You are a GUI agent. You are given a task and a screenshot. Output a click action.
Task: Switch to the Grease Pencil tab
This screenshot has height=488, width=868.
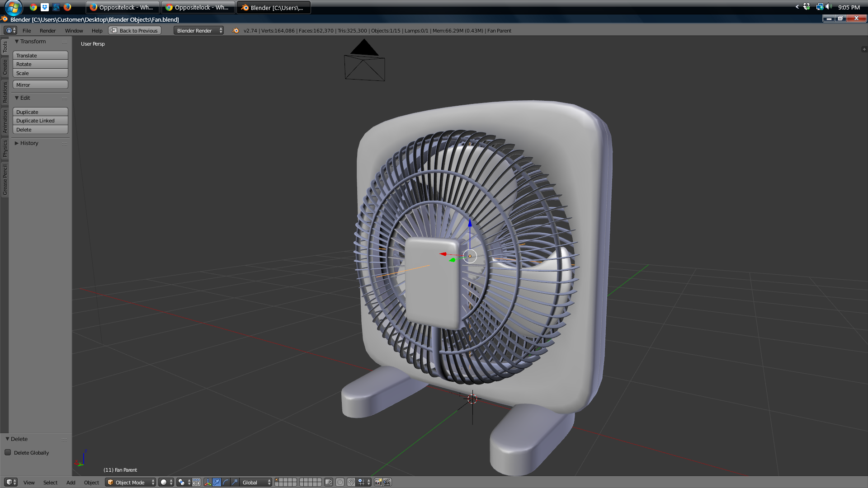[5, 180]
